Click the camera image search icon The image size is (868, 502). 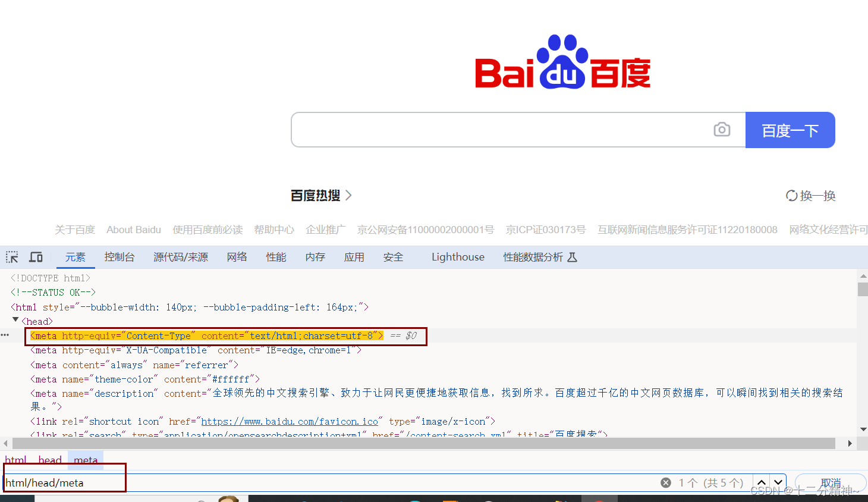click(x=722, y=129)
